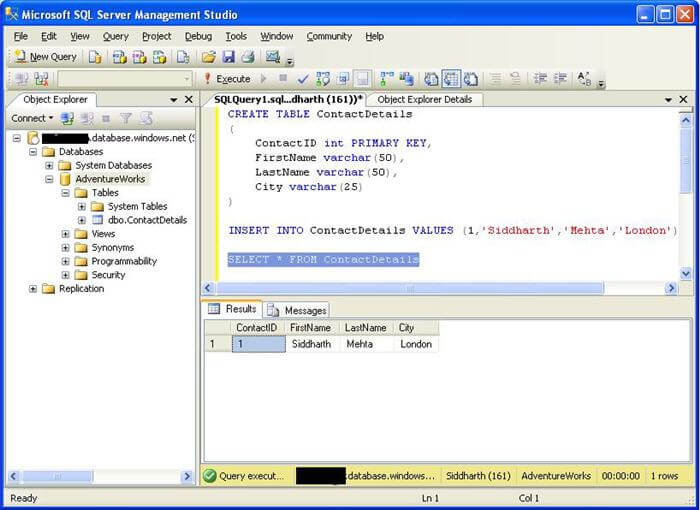Click the Decrease Indent icon

[x=540, y=79]
